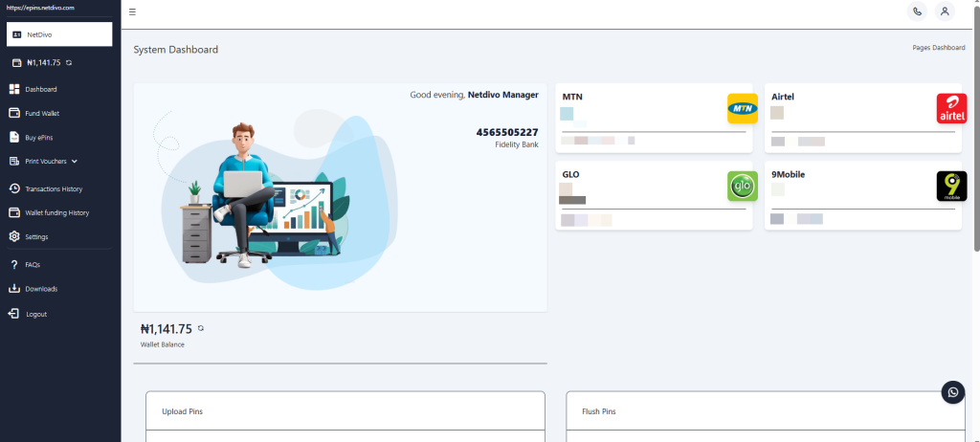Click the 9Mobile card title

point(789,174)
